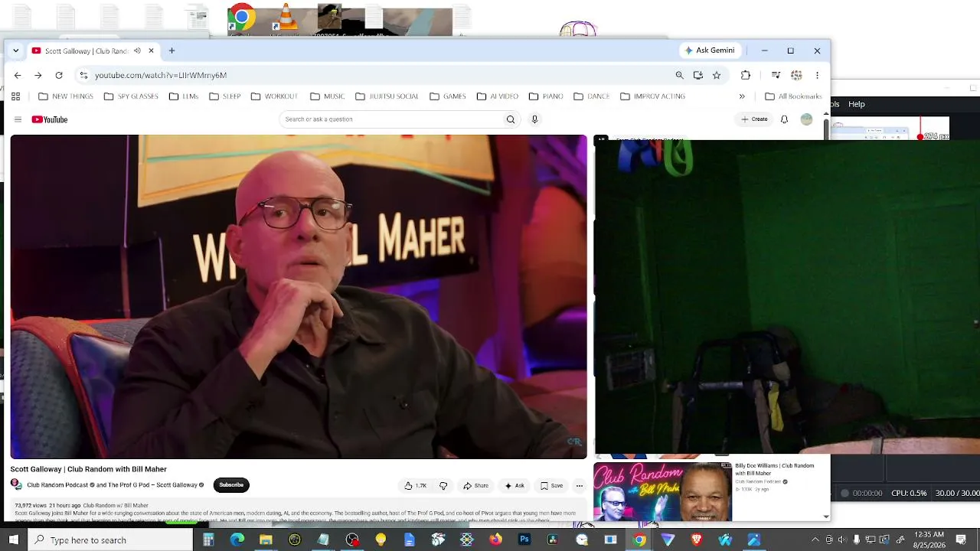Click the Ask Gemini button
The width and height of the screenshot is (980, 551).
click(x=710, y=51)
